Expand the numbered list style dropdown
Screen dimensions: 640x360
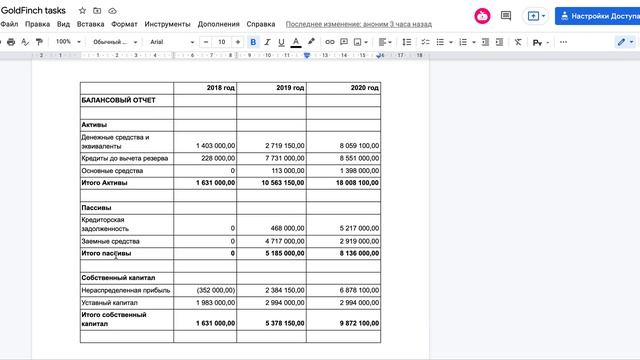click(473, 42)
